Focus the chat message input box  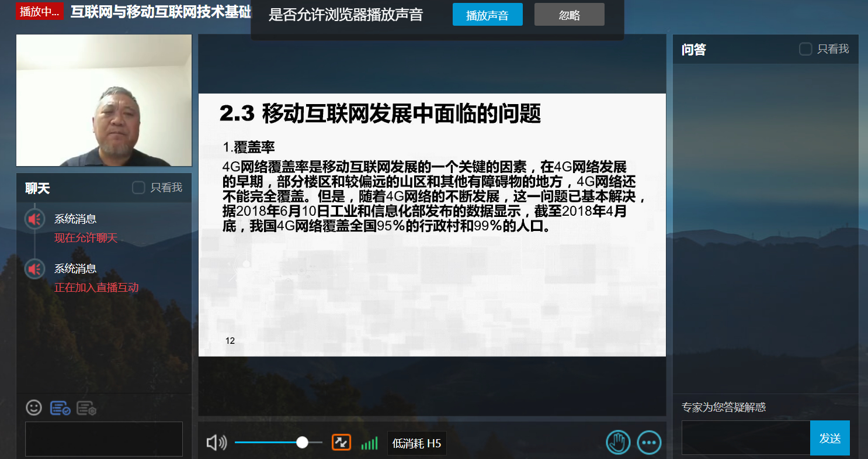104,439
